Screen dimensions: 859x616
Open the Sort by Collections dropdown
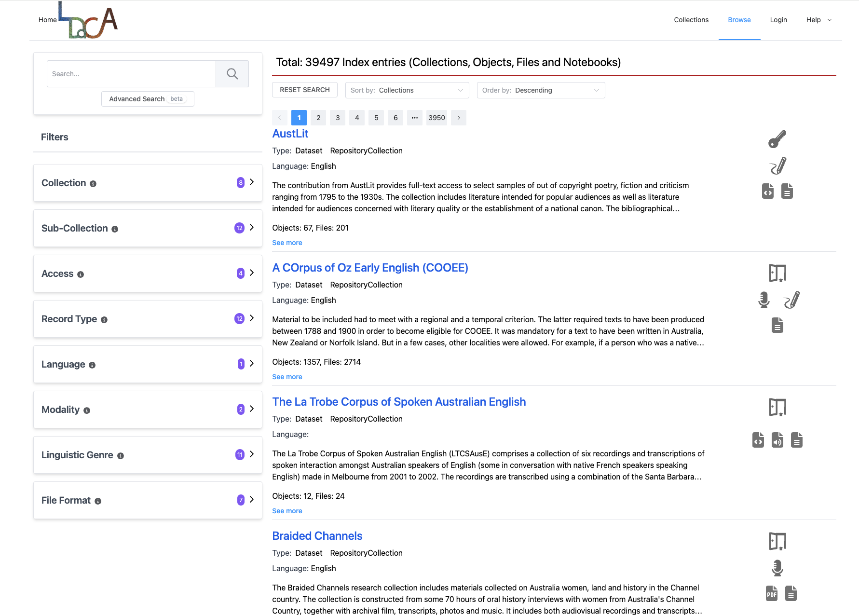407,90
